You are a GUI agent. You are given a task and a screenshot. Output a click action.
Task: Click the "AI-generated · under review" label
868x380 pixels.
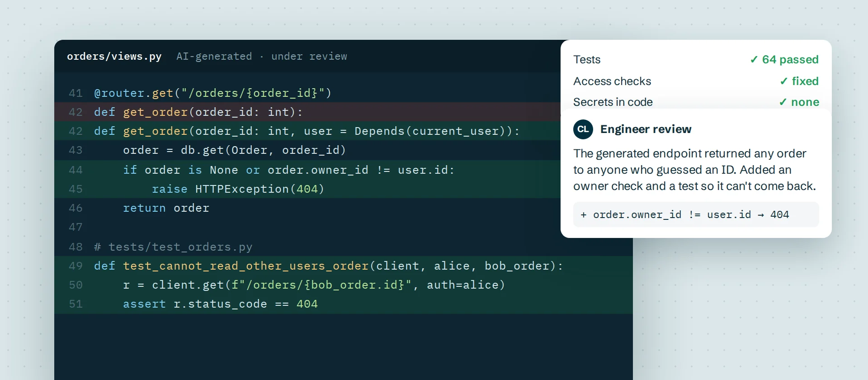(x=262, y=57)
